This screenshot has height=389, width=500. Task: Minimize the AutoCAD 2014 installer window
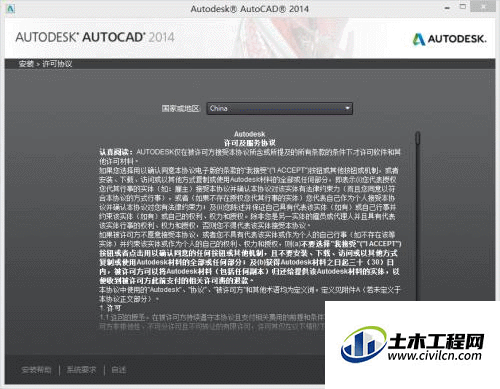point(447,8)
